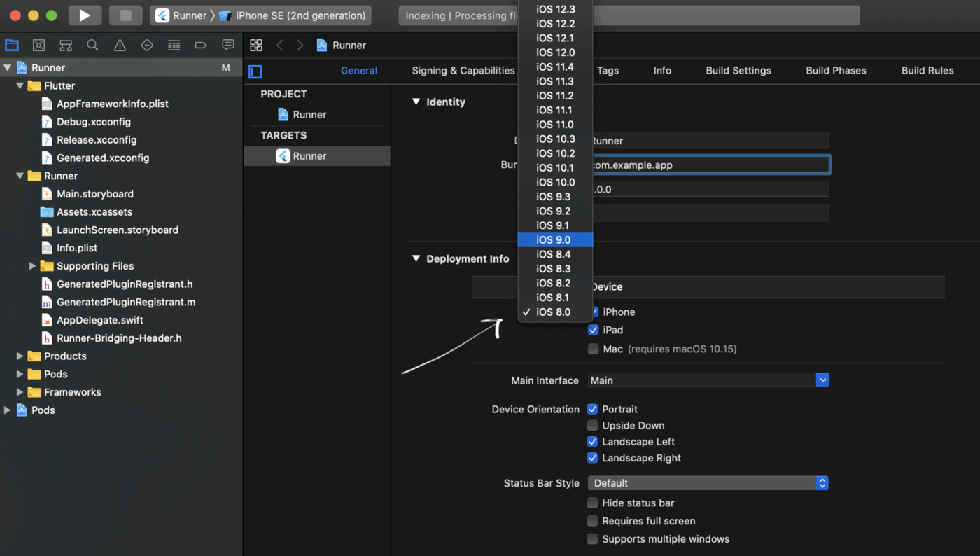The height and width of the screenshot is (556, 980).
Task: Go forward in editor history
Action: coord(300,46)
